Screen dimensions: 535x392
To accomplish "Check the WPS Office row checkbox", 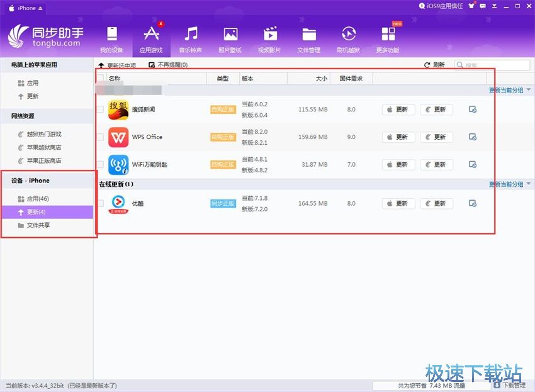I will [x=100, y=137].
